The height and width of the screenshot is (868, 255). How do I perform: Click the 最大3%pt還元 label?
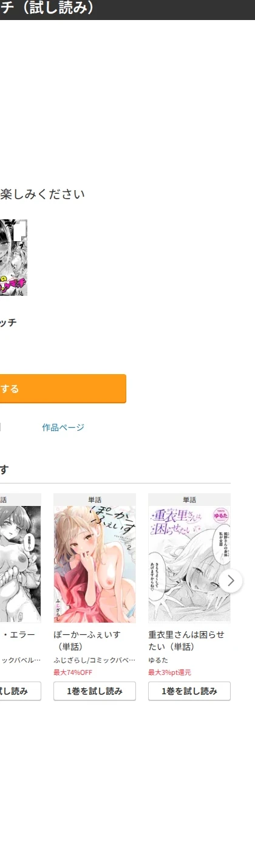(x=169, y=672)
